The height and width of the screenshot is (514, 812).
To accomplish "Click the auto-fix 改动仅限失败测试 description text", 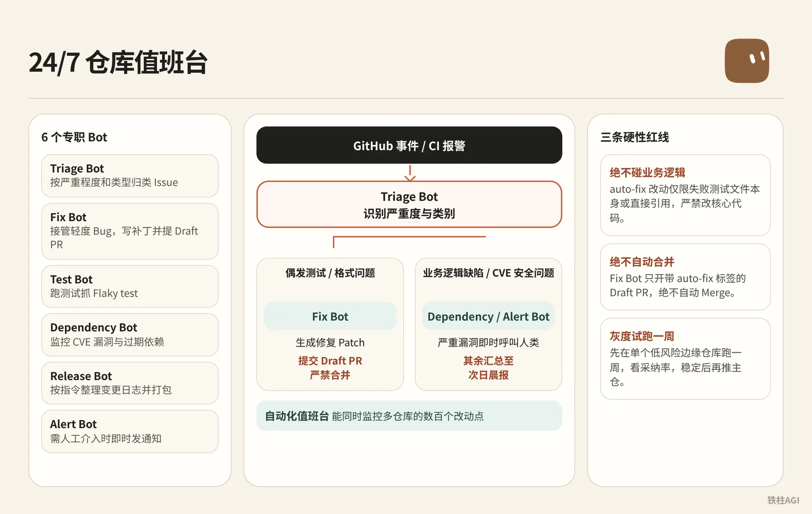I will (685, 203).
